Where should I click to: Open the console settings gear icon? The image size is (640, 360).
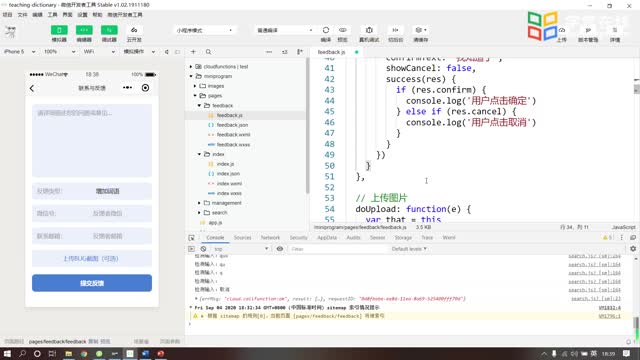633,249
